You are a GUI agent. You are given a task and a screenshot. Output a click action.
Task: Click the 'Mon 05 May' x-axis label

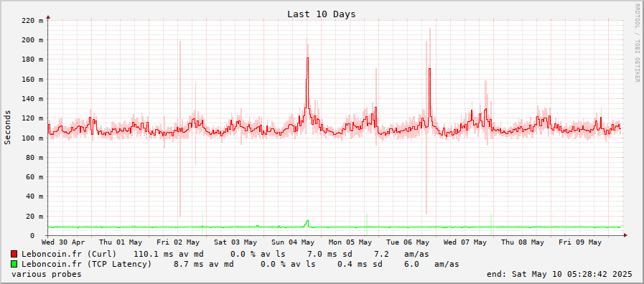tap(350, 242)
